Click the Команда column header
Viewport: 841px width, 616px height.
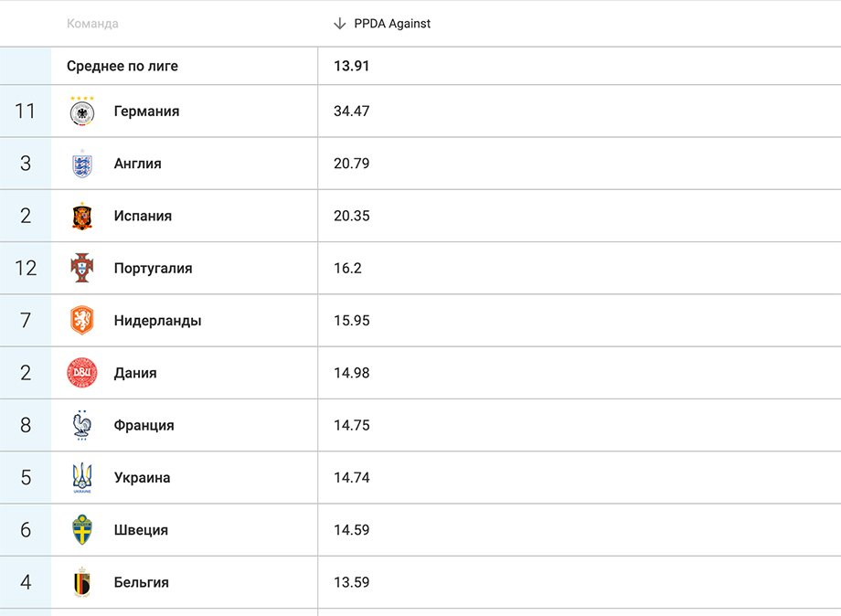point(92,24)
